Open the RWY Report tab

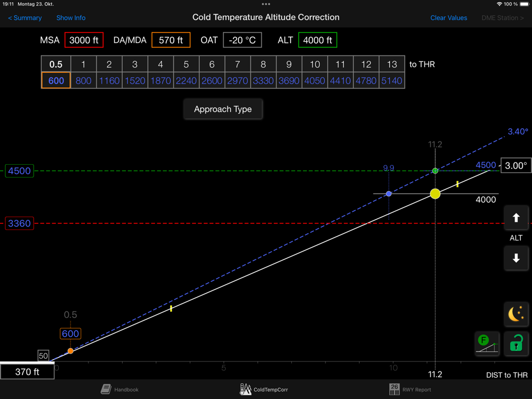(410, 389)
